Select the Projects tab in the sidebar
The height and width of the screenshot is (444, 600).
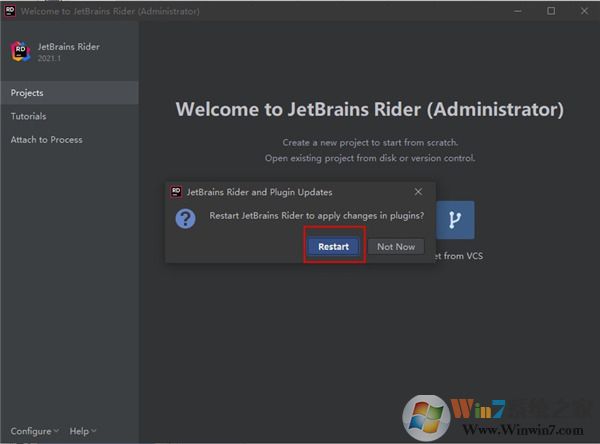click(27, 93)
